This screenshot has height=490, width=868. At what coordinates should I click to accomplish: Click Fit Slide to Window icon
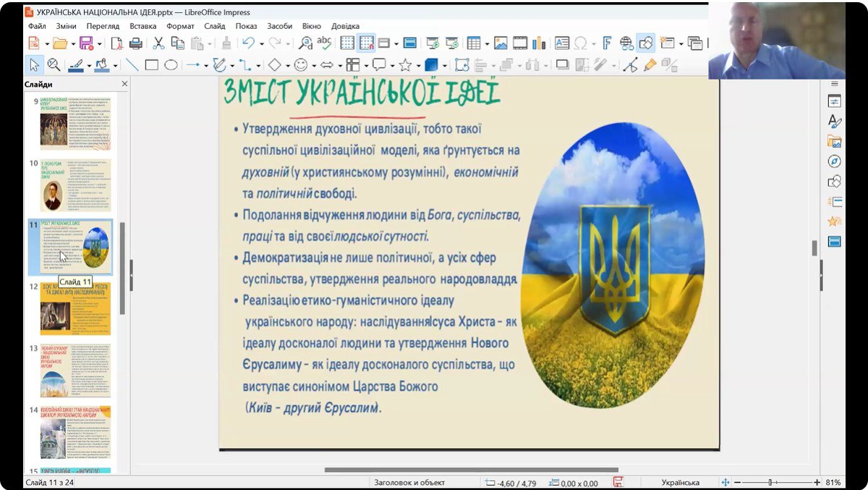[x=725, y=482]
